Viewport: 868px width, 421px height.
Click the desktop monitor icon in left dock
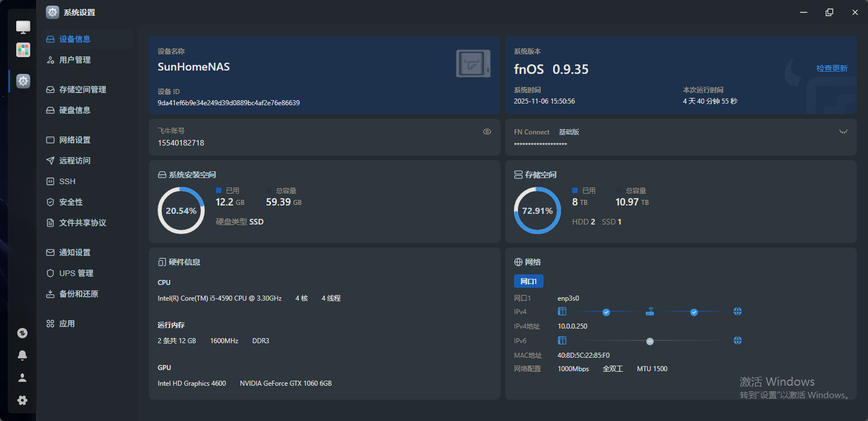[23, 27]
